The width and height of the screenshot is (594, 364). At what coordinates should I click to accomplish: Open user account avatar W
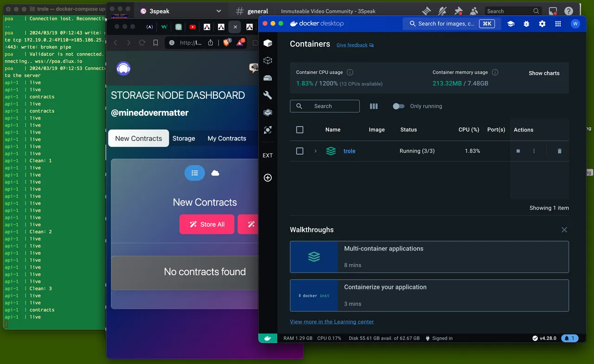(x=575, y=24)
